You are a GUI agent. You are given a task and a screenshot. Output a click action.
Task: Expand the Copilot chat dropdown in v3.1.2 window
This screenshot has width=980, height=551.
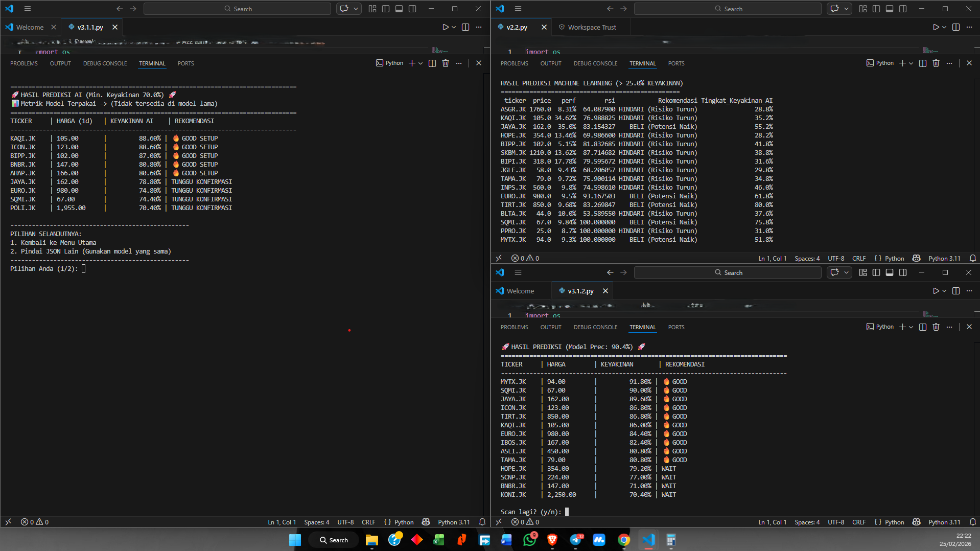(846, 272)
